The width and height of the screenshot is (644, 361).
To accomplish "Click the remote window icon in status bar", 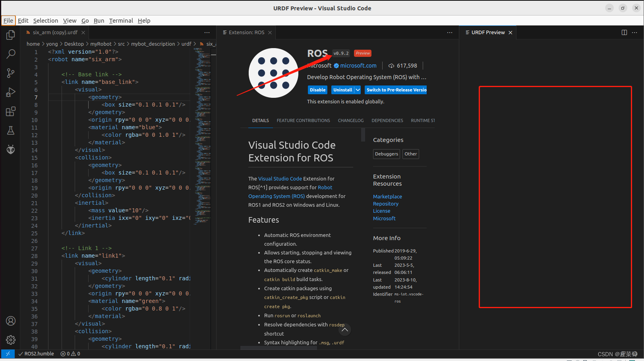I will [8, 353].
